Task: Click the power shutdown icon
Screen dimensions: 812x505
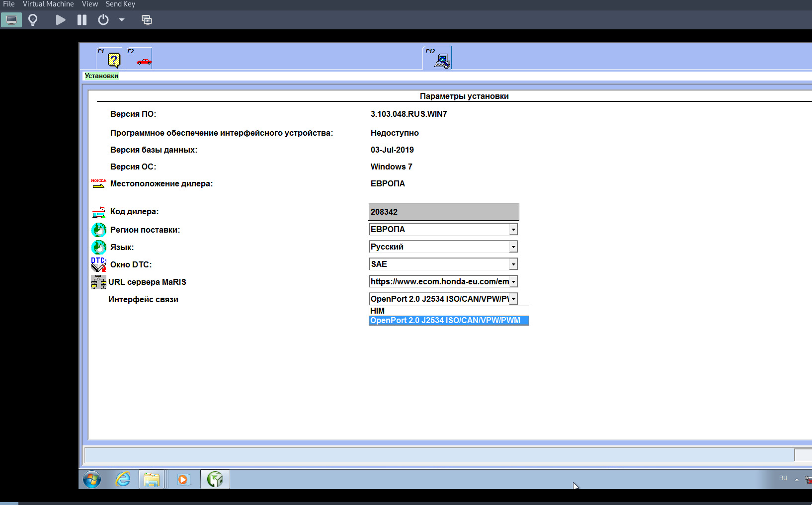Action: coord(103,20)
